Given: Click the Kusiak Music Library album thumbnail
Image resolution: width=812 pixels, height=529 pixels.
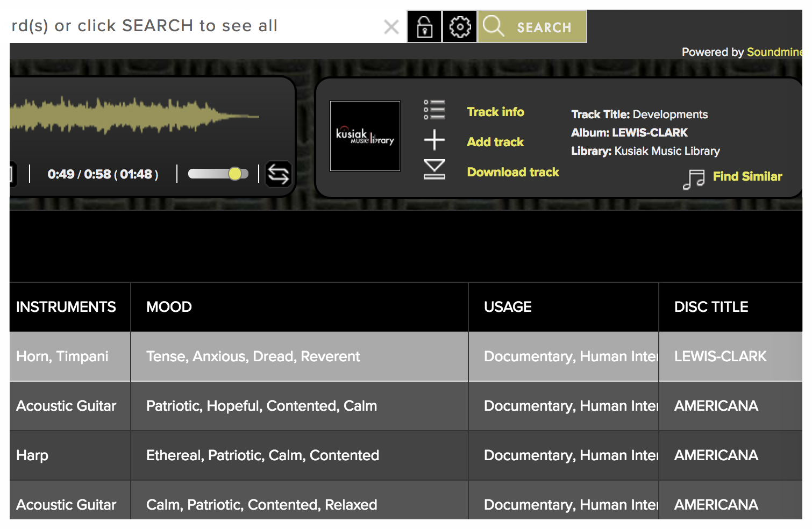Looking at the screenshot, I should click(365, 136).
